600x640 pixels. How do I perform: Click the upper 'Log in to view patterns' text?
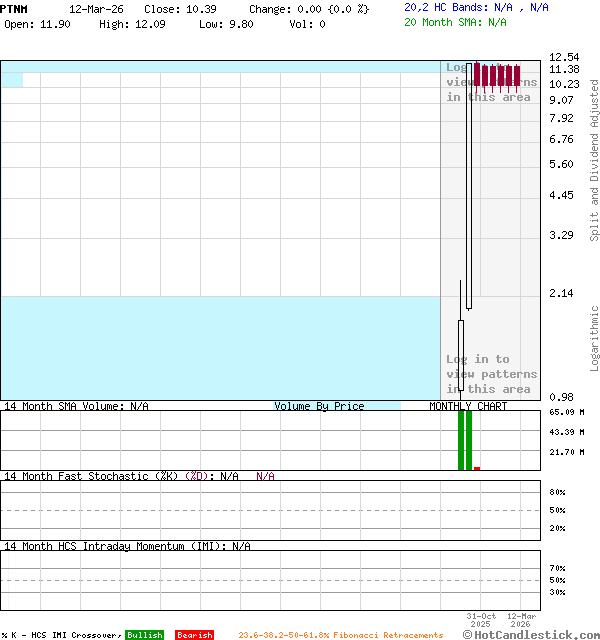[x=490, y=83]
